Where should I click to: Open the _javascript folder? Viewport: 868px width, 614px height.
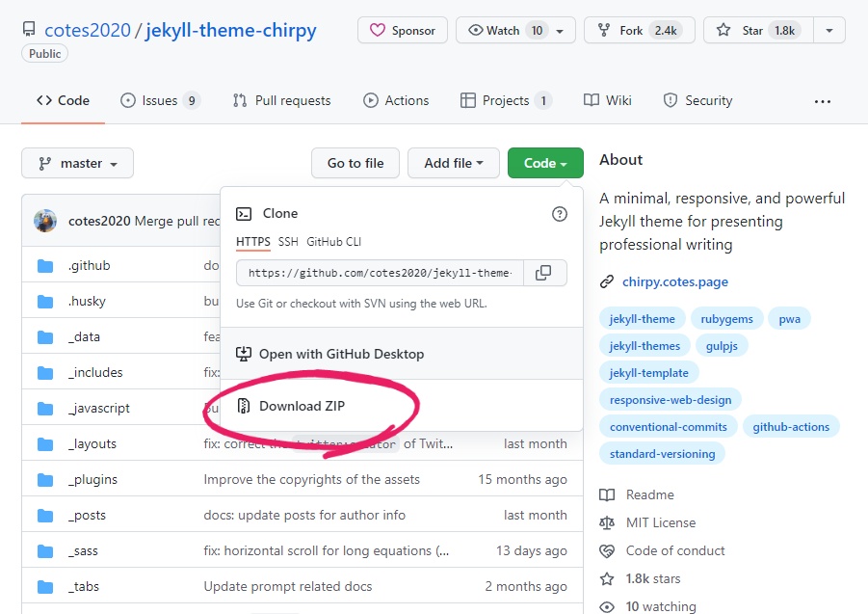99,408
